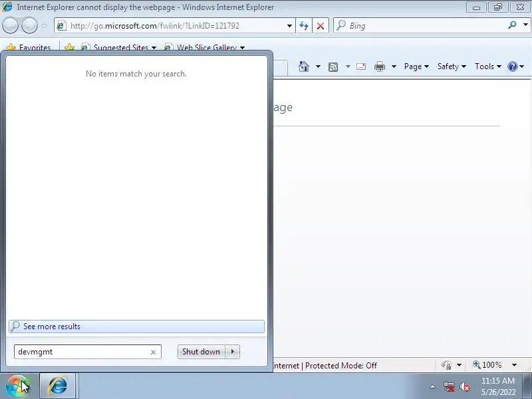Expand the Home button dropdown arrow
The width and height of the screenshot is (532, 399).
[318, 66]
